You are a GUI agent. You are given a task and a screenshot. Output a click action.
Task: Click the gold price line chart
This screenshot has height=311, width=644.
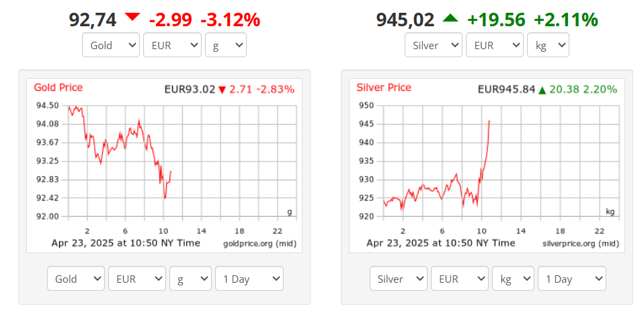[x=120, y=152]
